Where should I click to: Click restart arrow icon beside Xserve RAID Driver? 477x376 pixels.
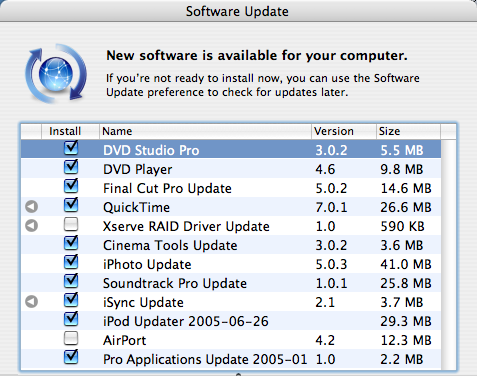(x=31, y=226)
